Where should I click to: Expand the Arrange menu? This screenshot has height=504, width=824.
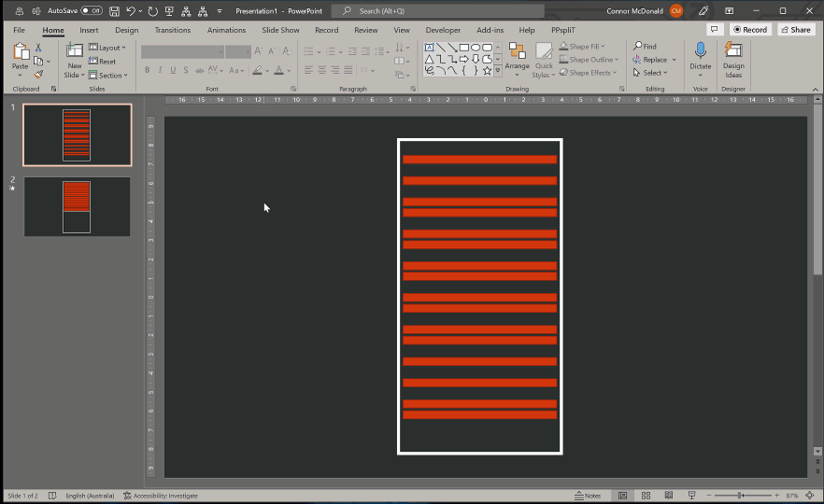(x=517, y=60)
